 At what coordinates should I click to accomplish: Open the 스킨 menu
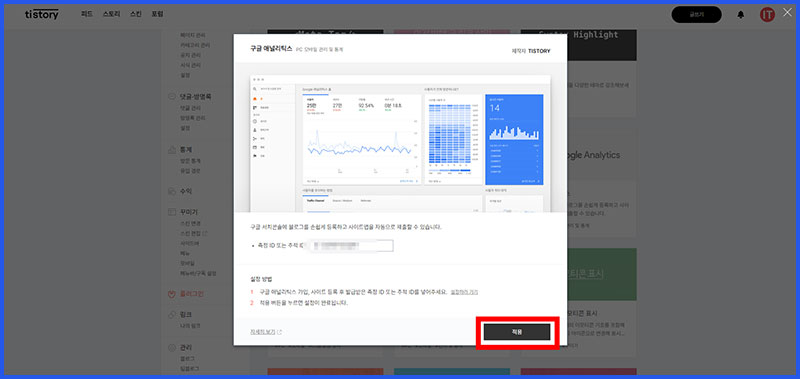[x=136, y=14]
